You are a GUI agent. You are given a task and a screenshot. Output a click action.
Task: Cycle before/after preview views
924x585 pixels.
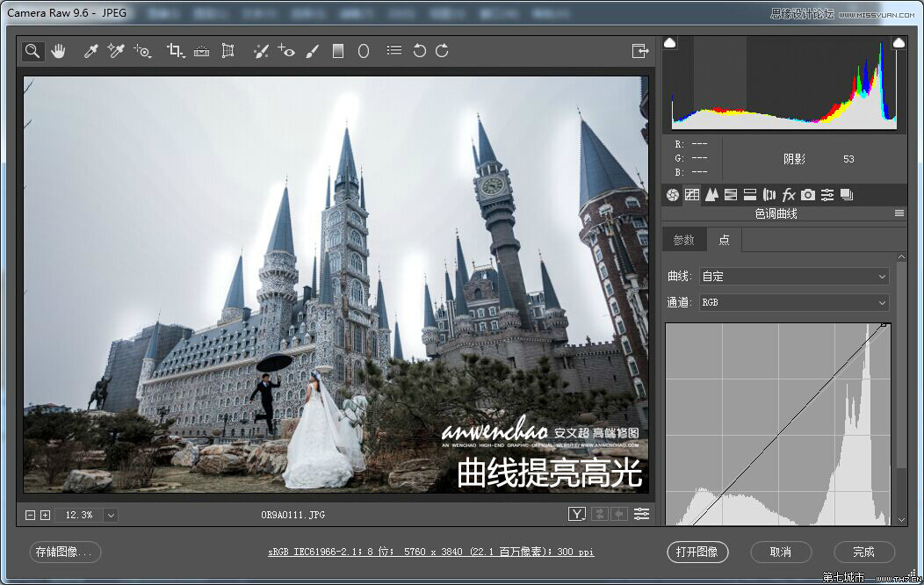click(x=577, y=515)
